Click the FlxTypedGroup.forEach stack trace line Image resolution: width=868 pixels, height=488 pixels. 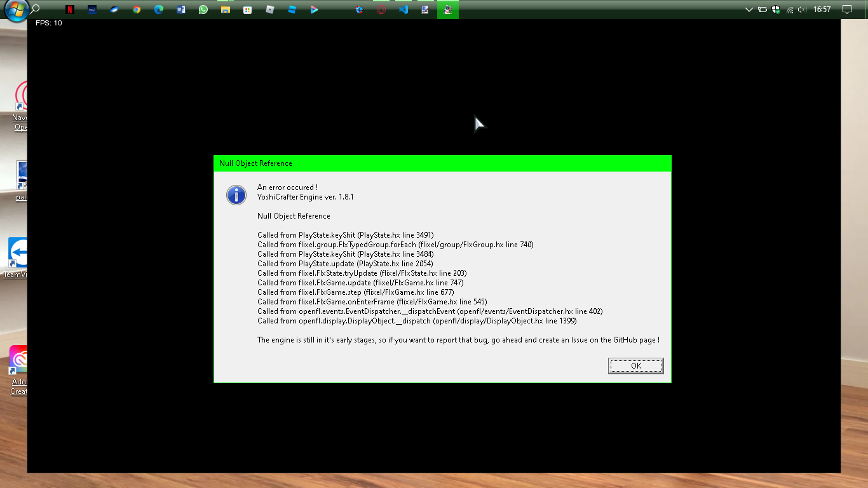click(395, 245)
